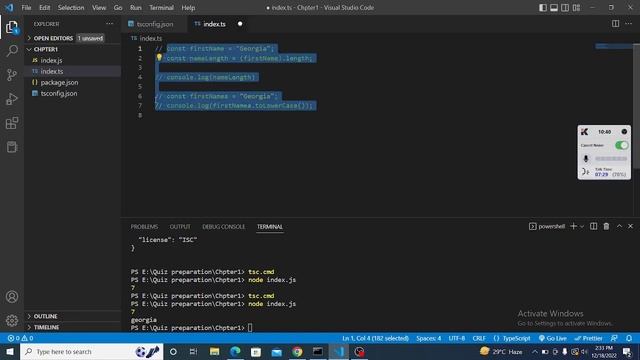The height and width of the screenshot is (360, 640).
Task: Click the unsaved dot on index.ts tab
Action: pos(240,24)
